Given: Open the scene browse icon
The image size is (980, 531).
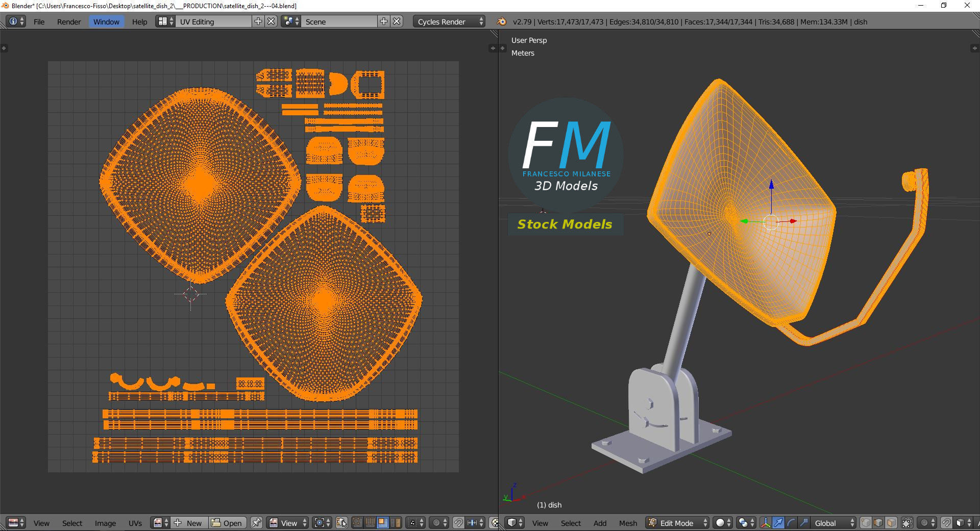Looking at the screenshot, I should pos(290,21).
